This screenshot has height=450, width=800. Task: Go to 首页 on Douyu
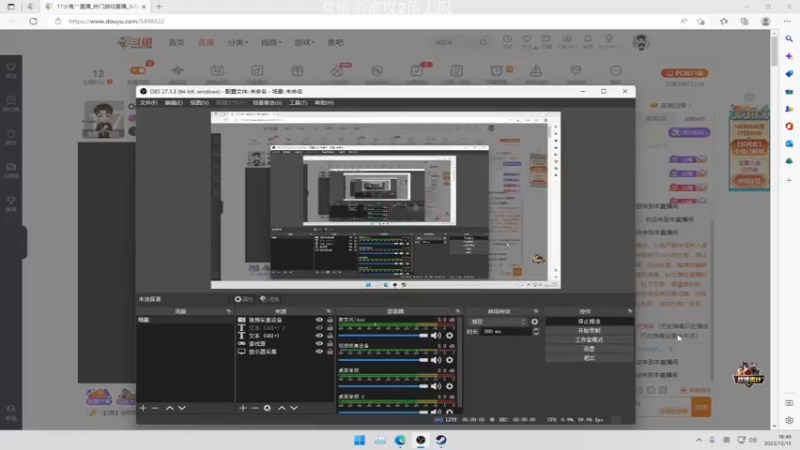[x=176, y=42]
